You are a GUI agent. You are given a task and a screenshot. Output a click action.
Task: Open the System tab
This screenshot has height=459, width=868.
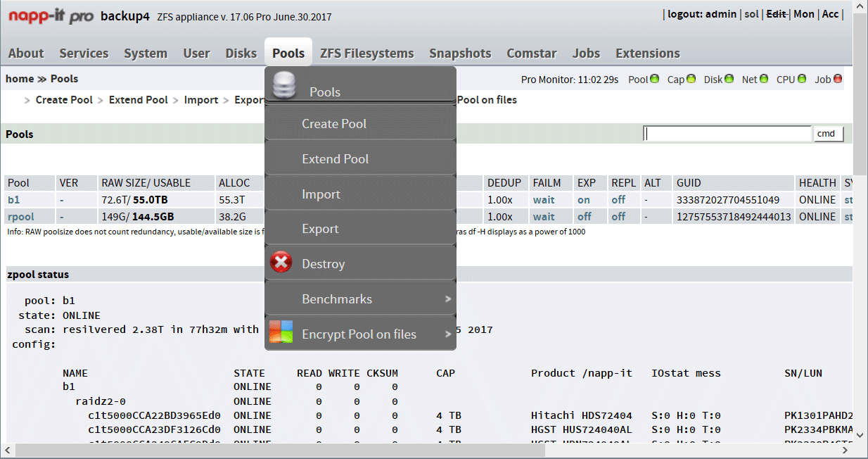pos(146,54)
